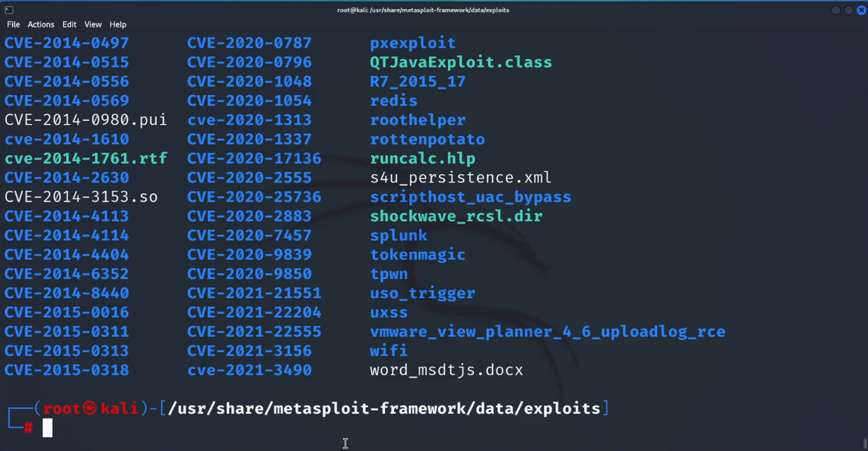Click the exploits path in the prompt
This screenshot has height=451, width=868.
(564, 408)
